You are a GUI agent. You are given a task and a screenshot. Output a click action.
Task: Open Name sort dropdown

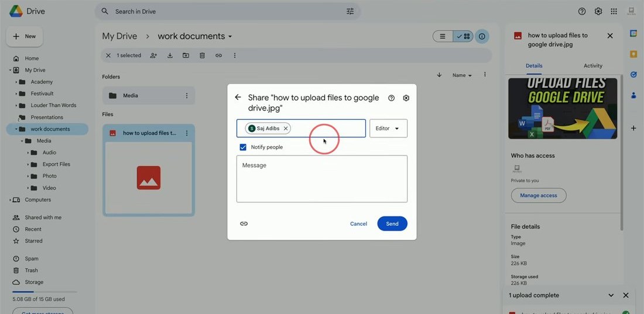[462, 75]
